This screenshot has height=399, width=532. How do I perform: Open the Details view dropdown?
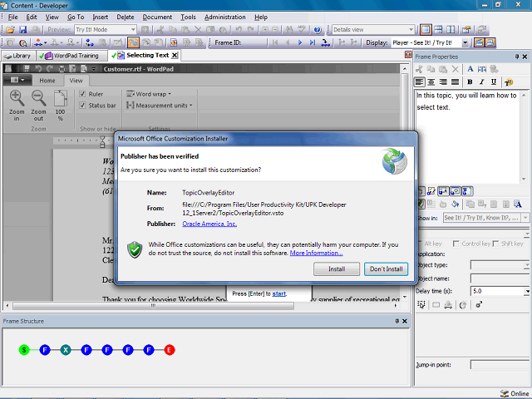(411, 30)
